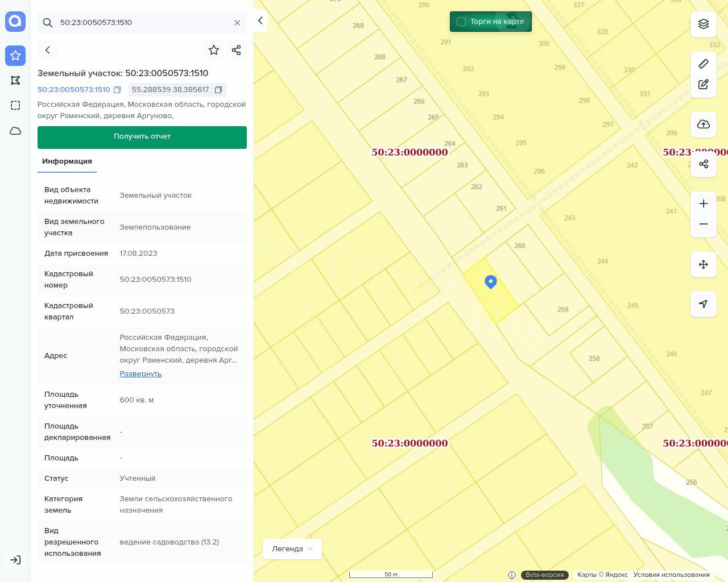Open the login icon in the sidebar
This screenshot has height=582, width=728.
15,560
